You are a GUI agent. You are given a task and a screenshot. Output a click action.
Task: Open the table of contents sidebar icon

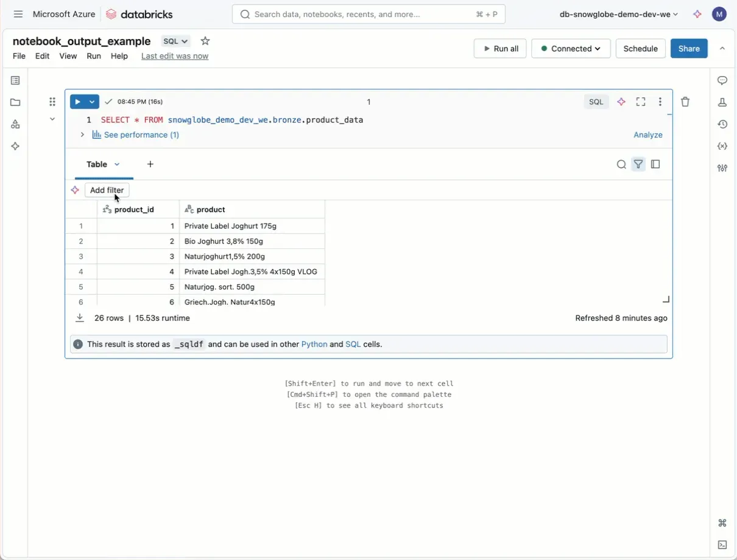click(x=15, y=80)
